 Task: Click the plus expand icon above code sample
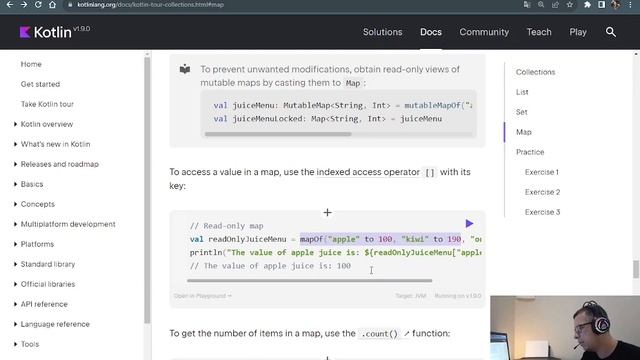pyautogui.click(x=327, y=212)
